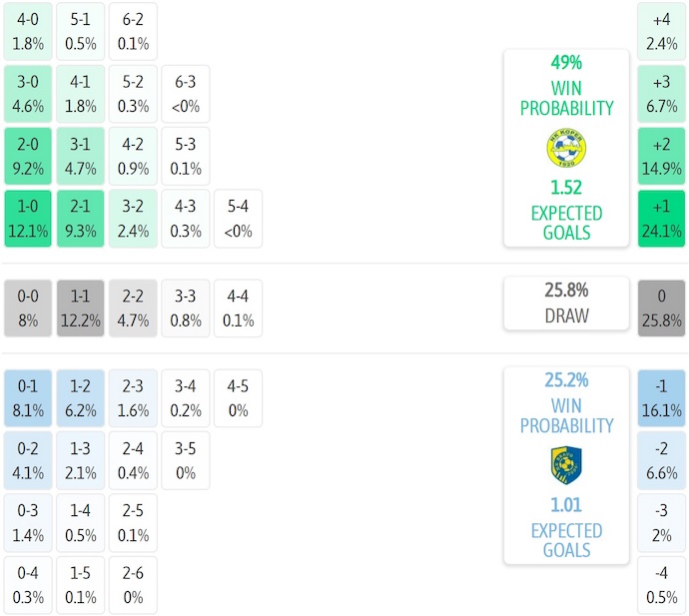Select the 2-2 draw cell
Screen dimensions: 689x616
click(x=133, y=307)
